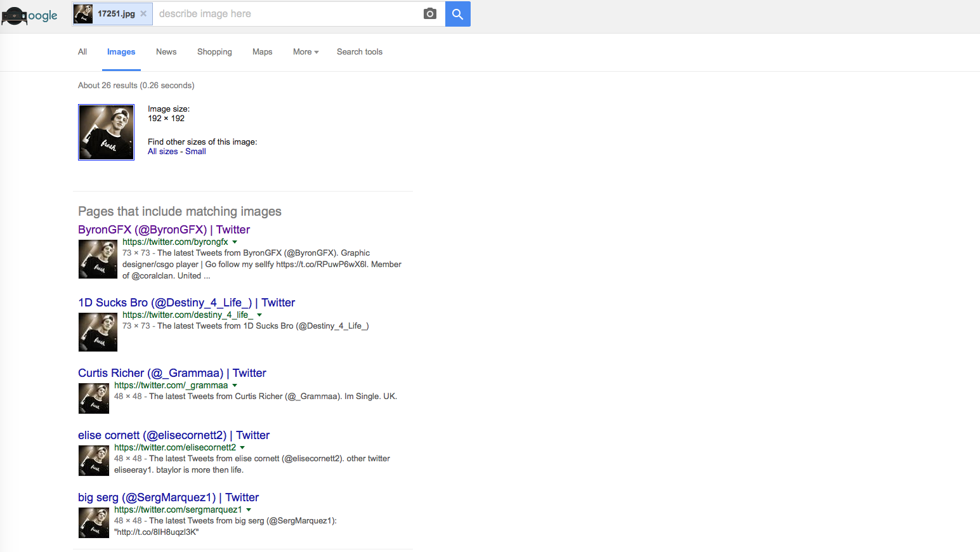Open elise cornett (@elisecornett2) Twitter result
980x552 pixels.
pyautogui.click(x=174, y=435)
